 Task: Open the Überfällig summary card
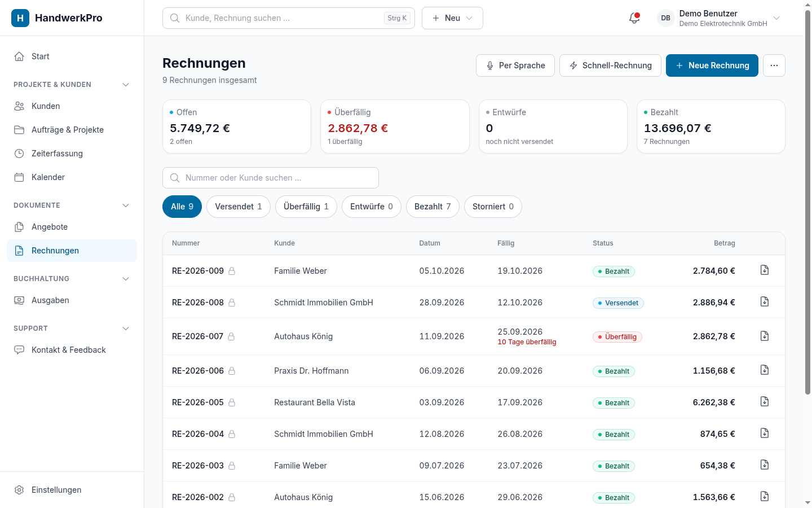[x=395, y=126]
